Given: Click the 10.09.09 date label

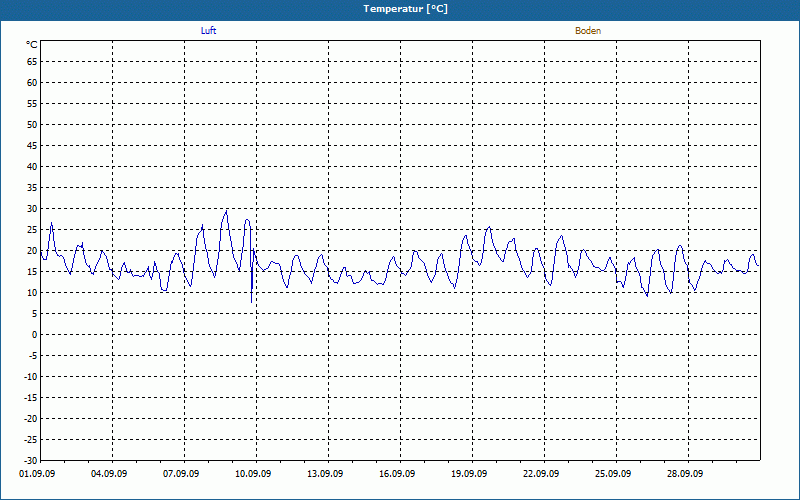Looking at the screenshot, I should pyautogui.click(x=253, y=474).
